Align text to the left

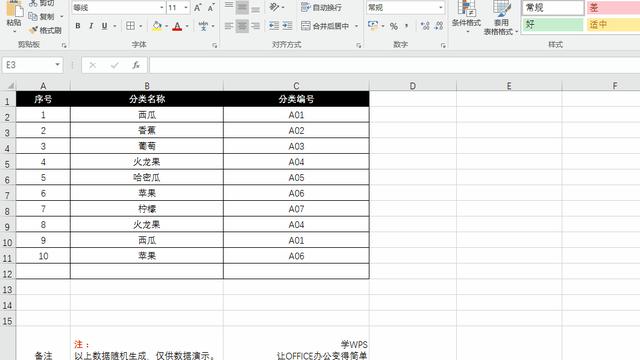[x=229, y=26]
